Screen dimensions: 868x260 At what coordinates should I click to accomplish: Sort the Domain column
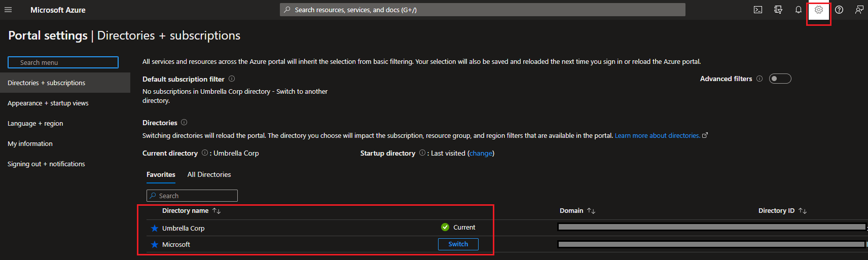point(591,211)
